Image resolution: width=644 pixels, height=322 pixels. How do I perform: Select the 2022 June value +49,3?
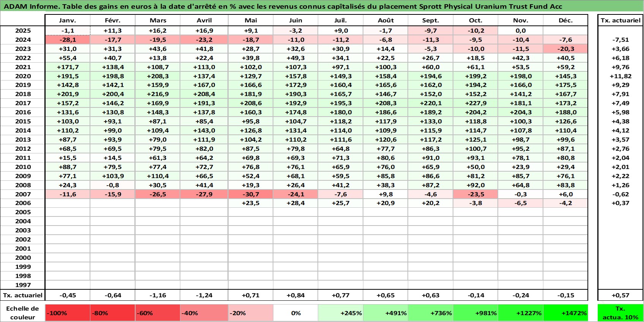(x=296, y=58)
